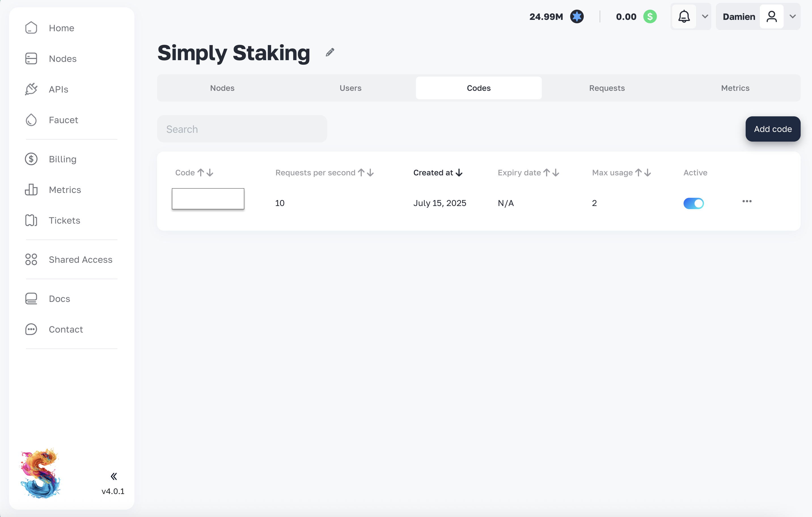Click the Nodes server icon in sidebar

click(31, 58)
